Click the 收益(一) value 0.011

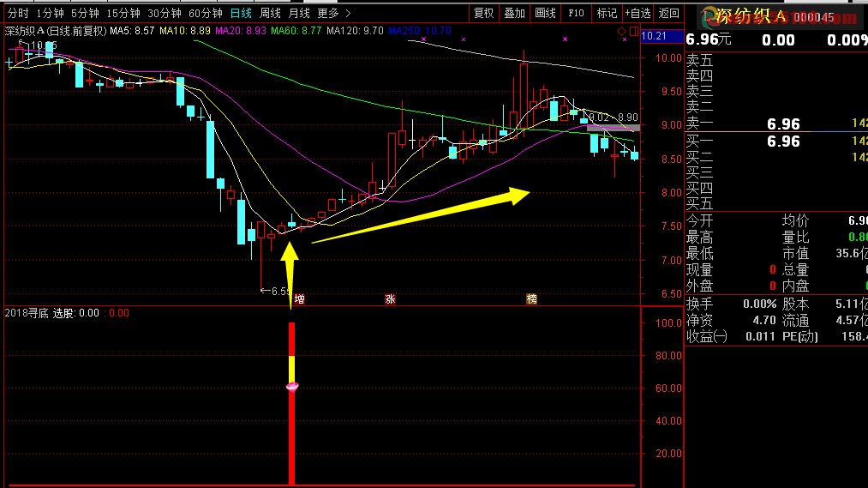[x=761, y=336]
